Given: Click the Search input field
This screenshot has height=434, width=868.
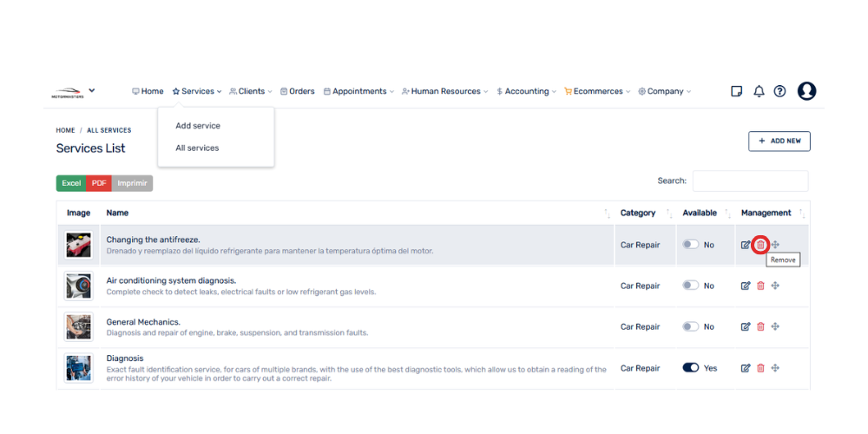Looking at the screenshot, I should 750,181.
